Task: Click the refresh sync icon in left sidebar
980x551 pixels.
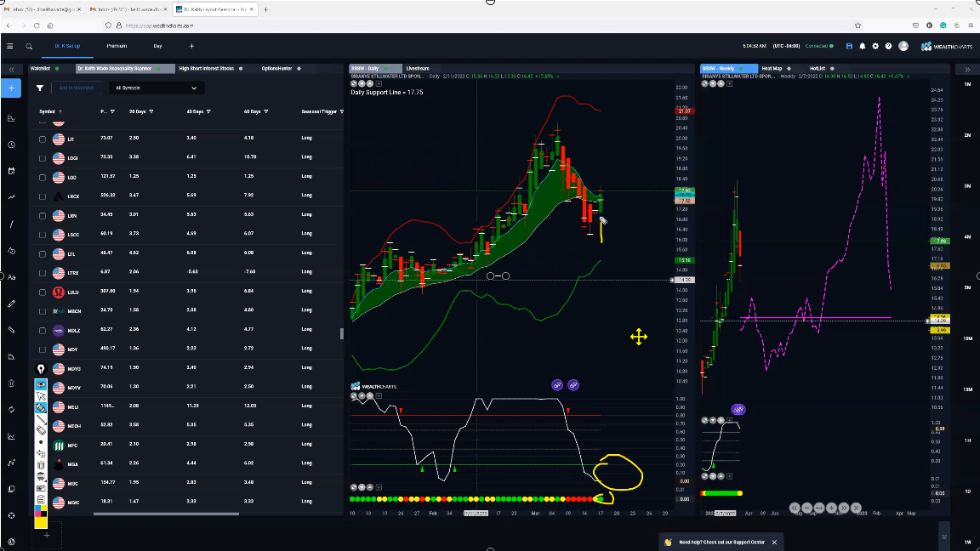Action: 11,410
